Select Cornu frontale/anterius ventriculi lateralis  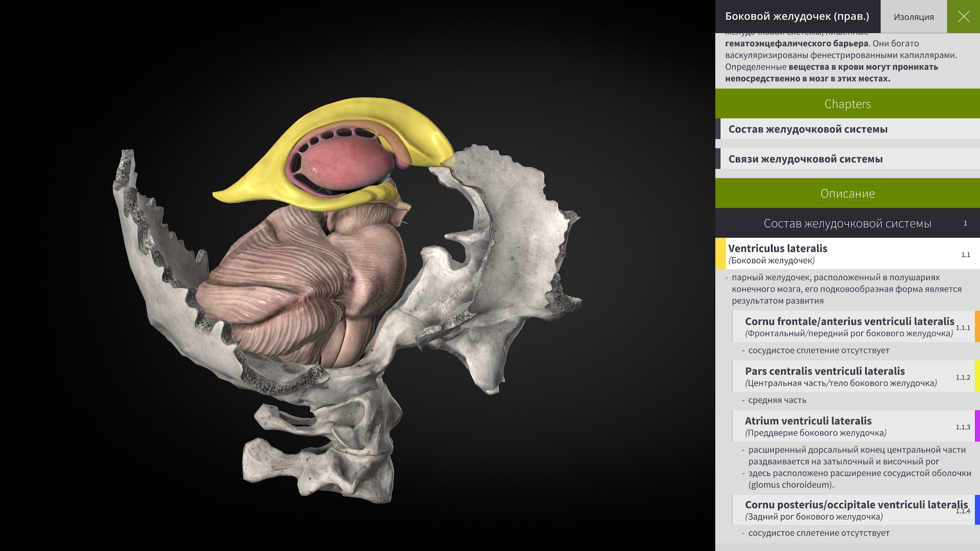[x=849, y=326]
